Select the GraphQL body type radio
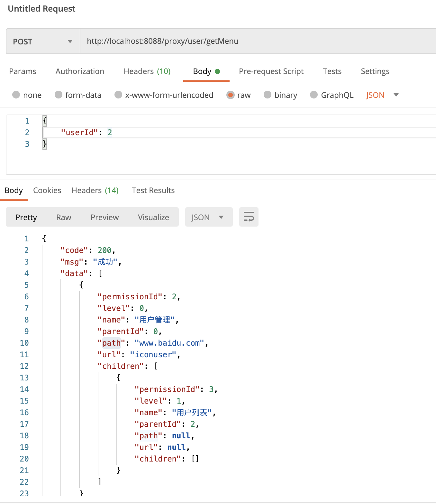Screen dimensions: 436x504 pos(314,95)
